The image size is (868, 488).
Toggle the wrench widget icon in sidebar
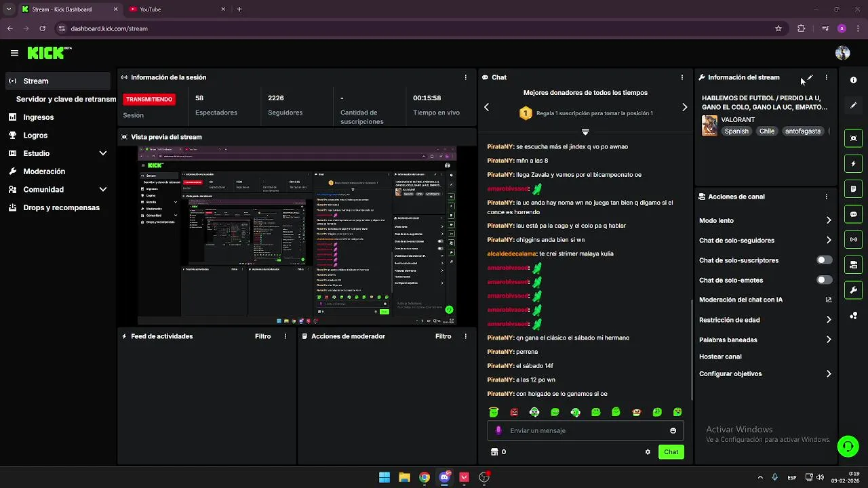pos(853,290)
